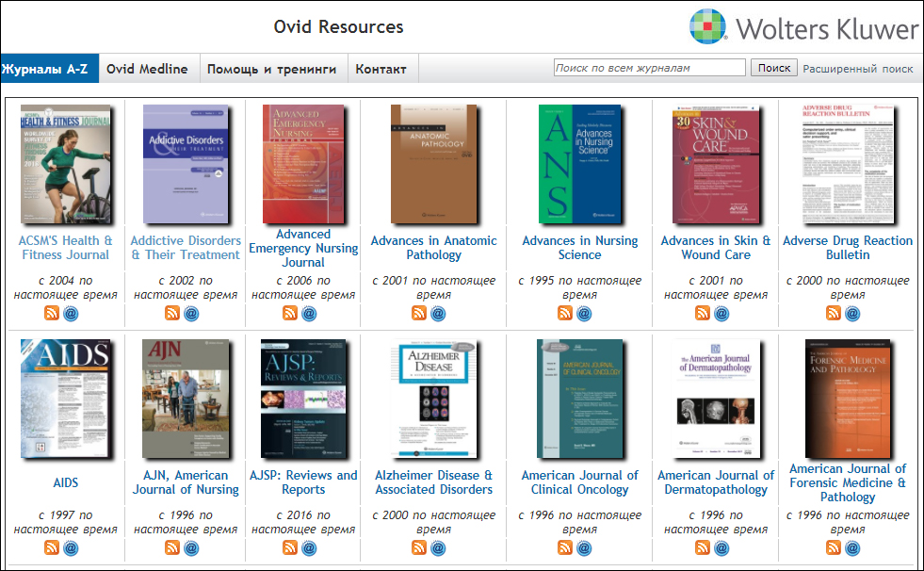Open the Addictive Disorders & Their Treatment journal link
This screenshot has width=924, height=571.
[x=185, y=247]
